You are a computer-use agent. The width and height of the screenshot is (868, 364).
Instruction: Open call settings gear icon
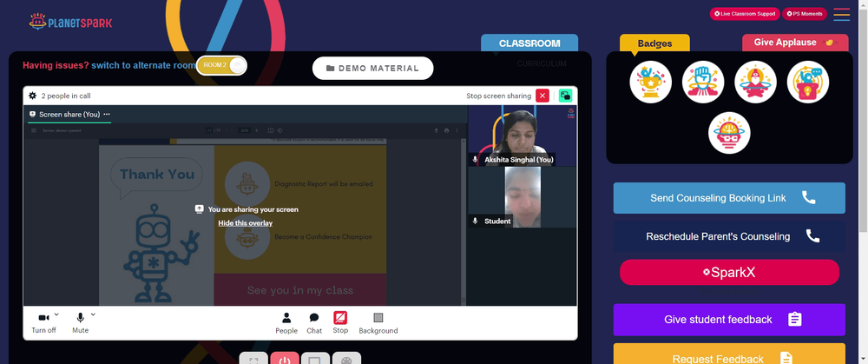[x=33, y=96]
